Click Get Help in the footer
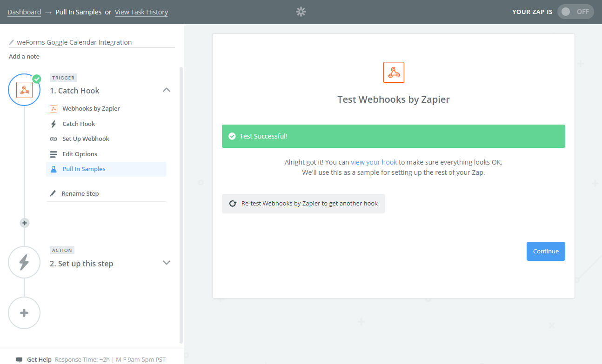This screenshot has width=602, height=364. pos(39,360)
